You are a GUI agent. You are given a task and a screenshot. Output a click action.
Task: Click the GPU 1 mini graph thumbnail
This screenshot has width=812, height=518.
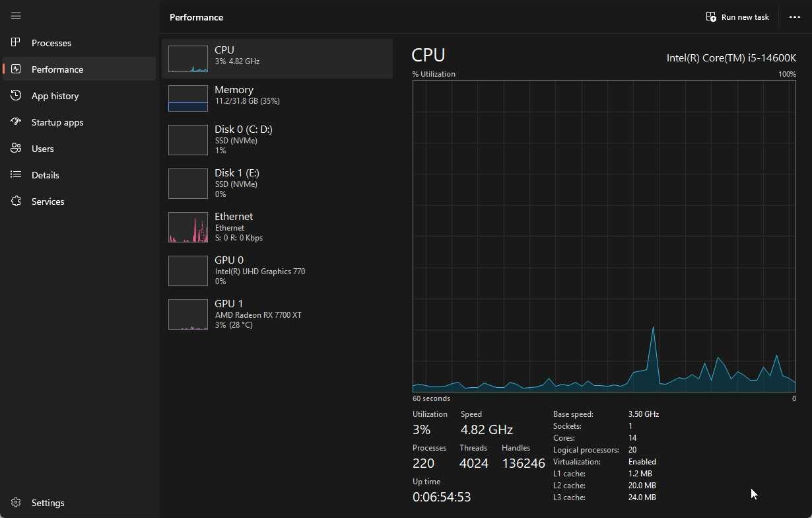188,314
